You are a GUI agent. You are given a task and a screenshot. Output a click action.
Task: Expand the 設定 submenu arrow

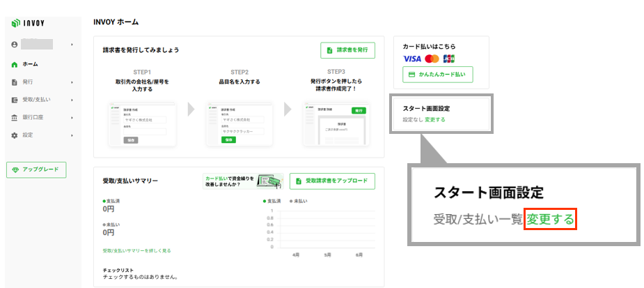tap(72, 135)
